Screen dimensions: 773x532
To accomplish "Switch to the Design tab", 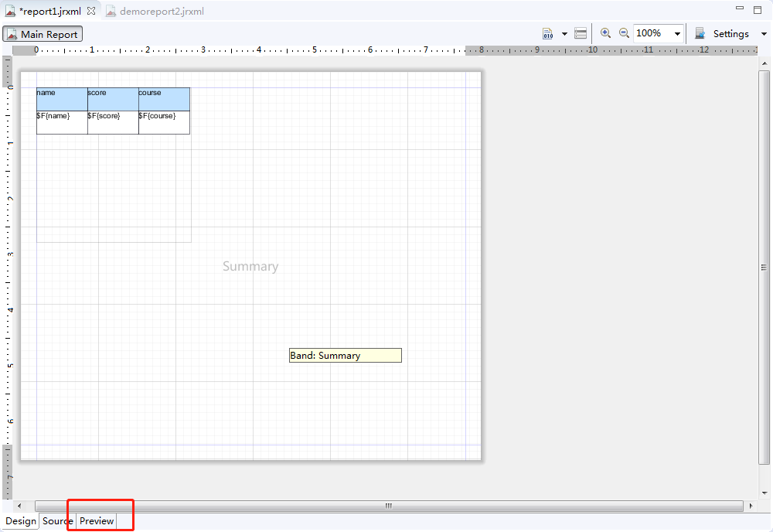I will 20,520.
